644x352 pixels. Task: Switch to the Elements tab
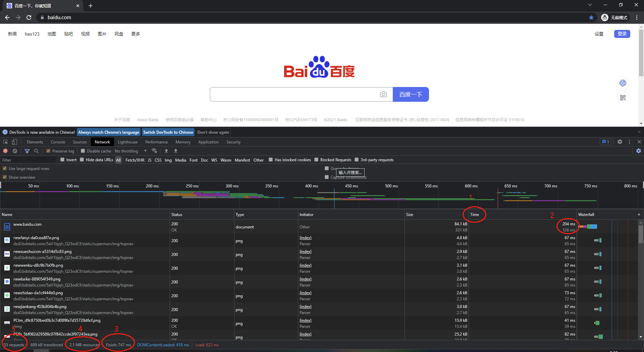coord(35,142)
